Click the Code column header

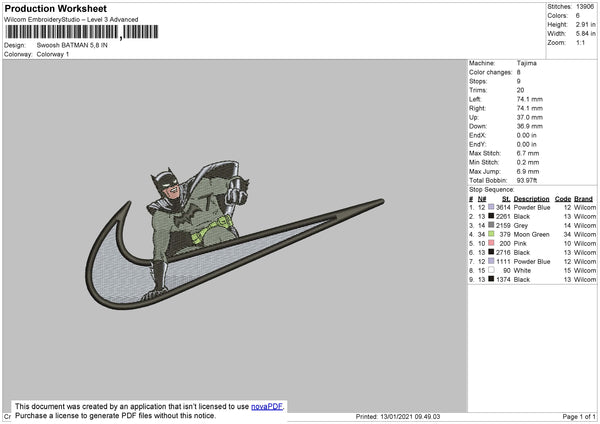coord(563,198)
